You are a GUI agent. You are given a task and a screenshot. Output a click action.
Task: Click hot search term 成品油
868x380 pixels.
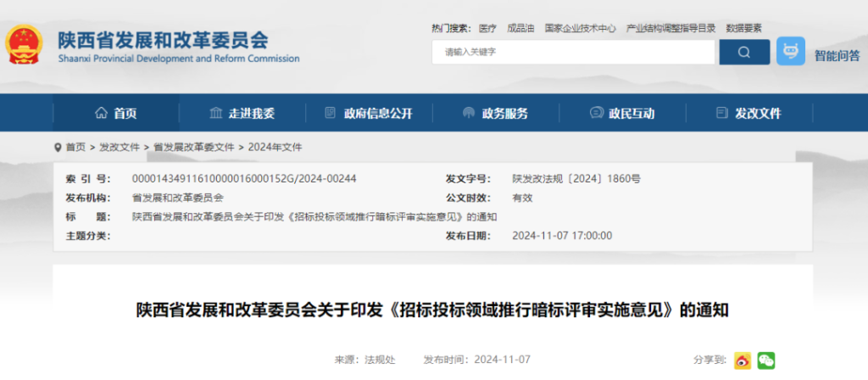[x=520, y=28]
